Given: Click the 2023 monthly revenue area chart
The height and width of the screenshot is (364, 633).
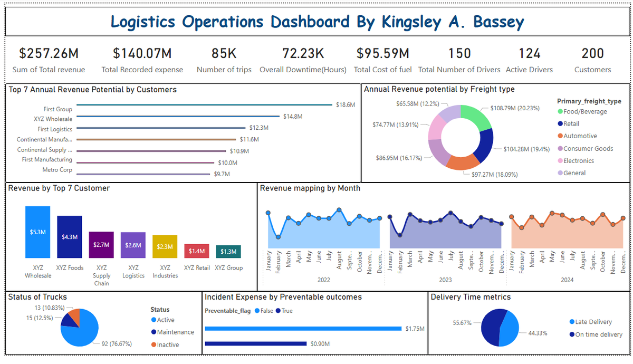Looking at the screenshot, I should click(446, 230).
